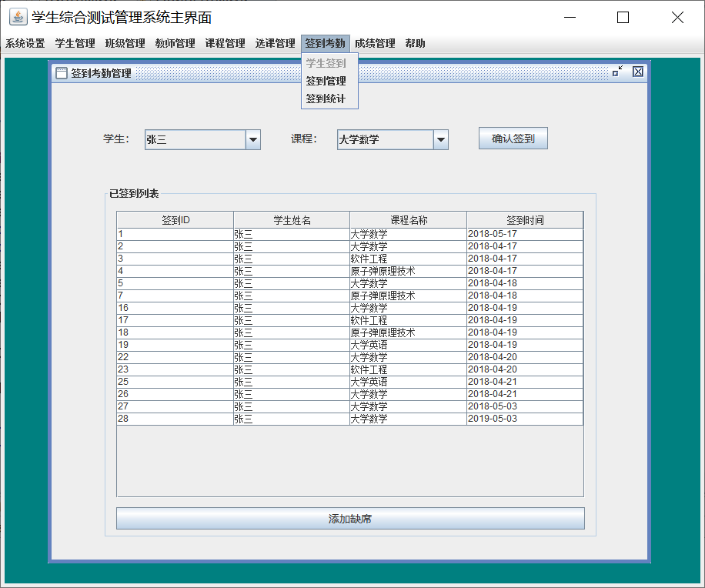
Task: Open the 学生管理 menu
Action: [75, 44]
